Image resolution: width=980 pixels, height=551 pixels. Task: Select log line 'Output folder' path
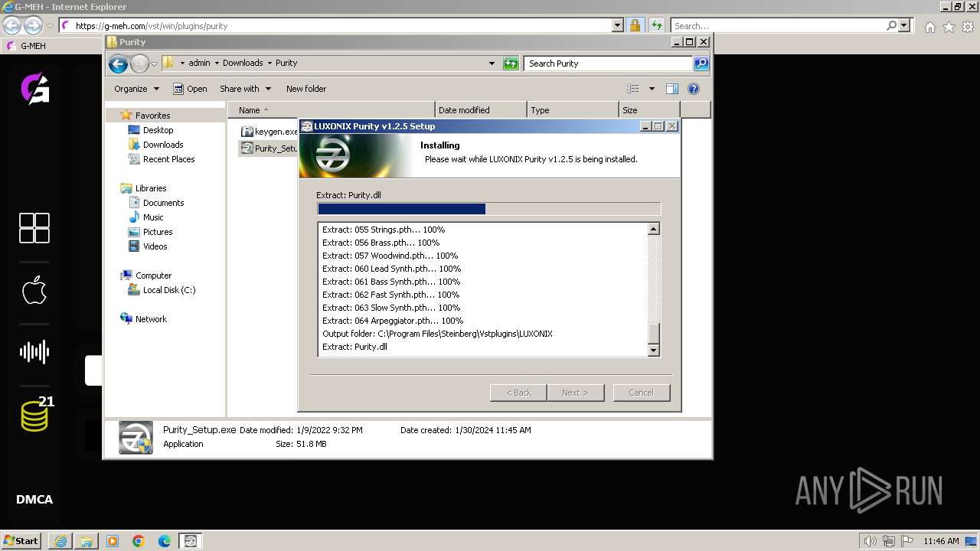437,334
